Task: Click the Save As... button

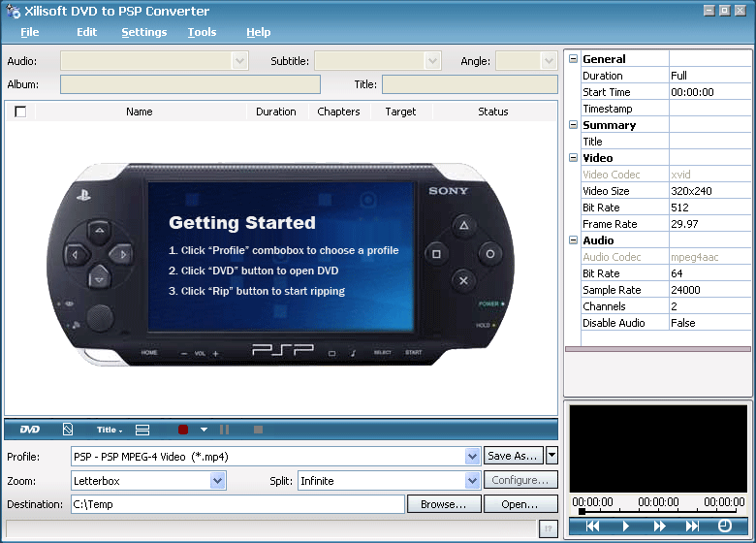Action: coord(514,456)
